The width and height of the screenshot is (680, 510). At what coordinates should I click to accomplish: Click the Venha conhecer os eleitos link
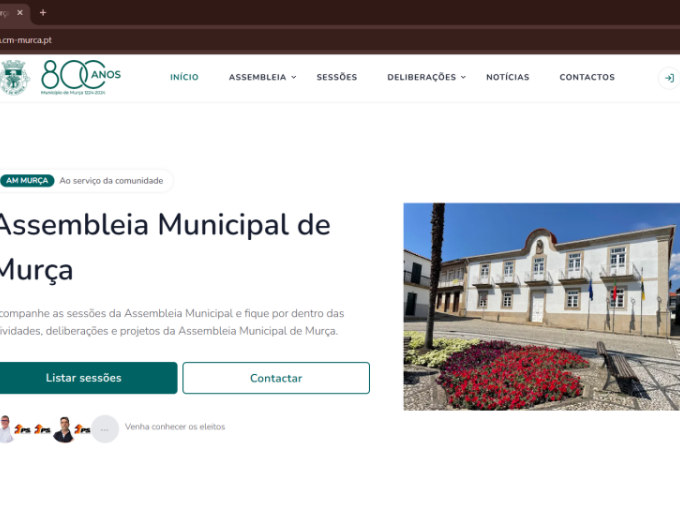pyautogui.click(x=175, y=427)
